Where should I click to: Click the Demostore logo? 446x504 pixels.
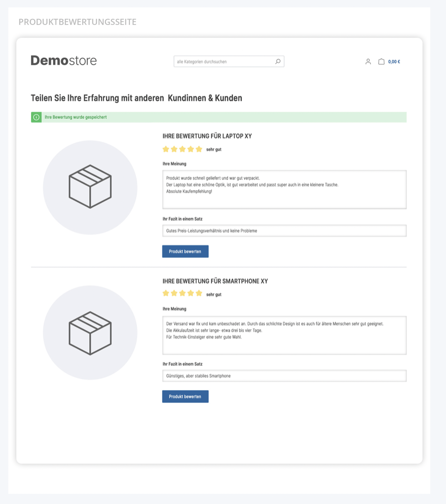tap(64, 61)
